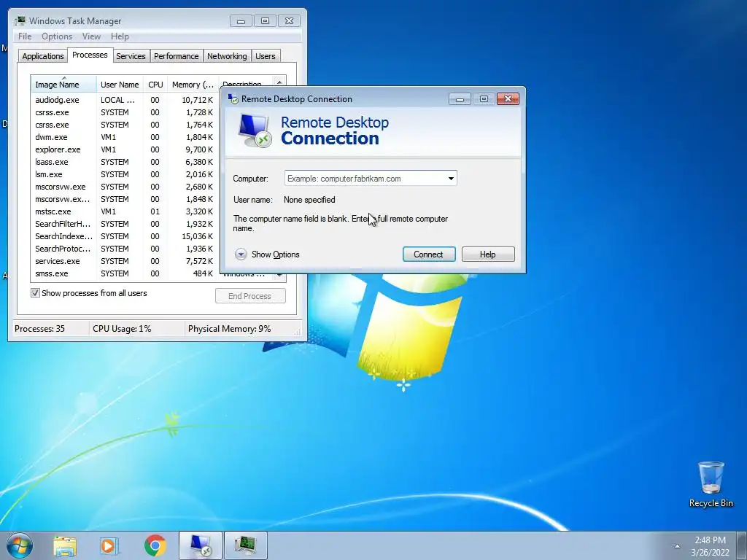Click the Physical Memory: 9% status entry
The height and width of the screenshot is (560, 747).
pos(229,329)
